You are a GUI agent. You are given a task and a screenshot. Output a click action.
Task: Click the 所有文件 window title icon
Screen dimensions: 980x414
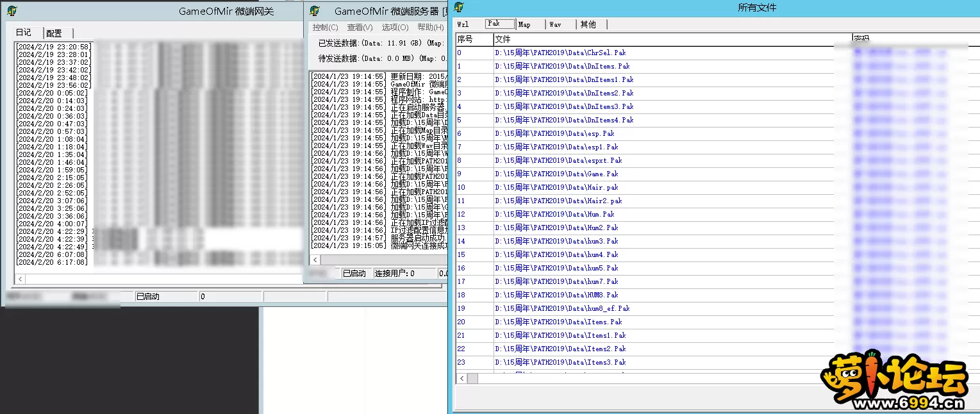pos(459,8)
